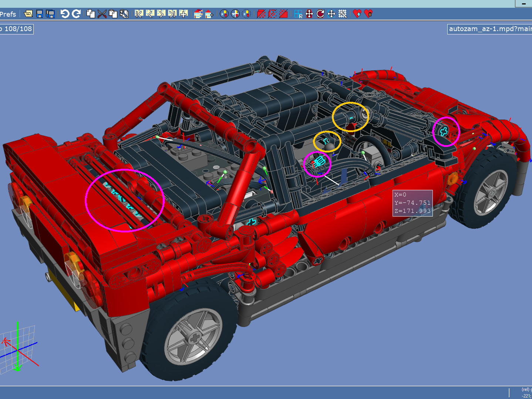The width and height of the screenshot is (532, 399).
Task: Toggle hidden parts display
Action: tap(262, 14)
